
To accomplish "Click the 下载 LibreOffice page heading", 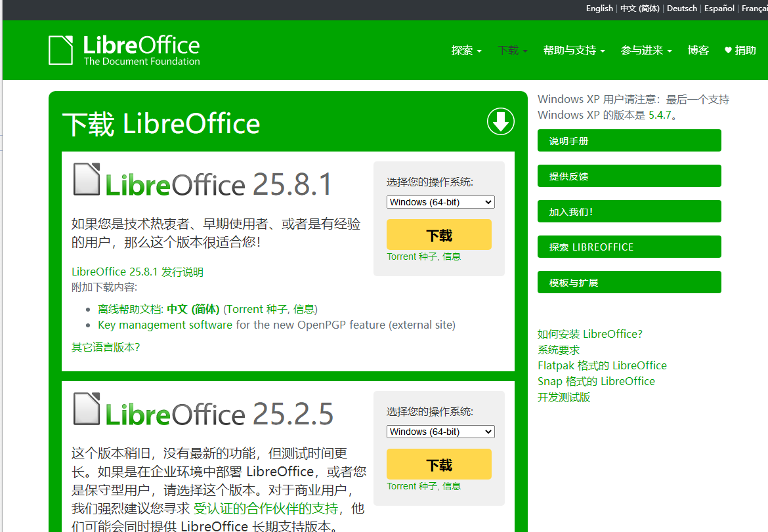I will pos(161,124).
